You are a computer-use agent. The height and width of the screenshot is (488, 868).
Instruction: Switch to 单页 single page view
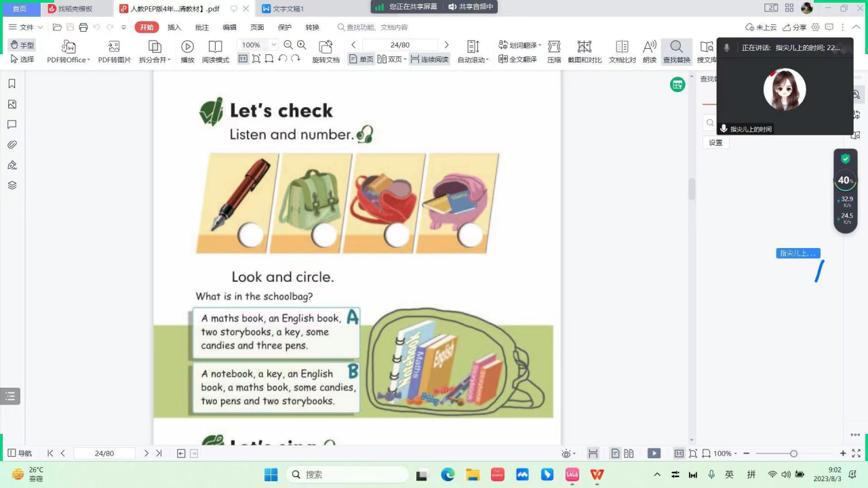click(x=361, y=60)
